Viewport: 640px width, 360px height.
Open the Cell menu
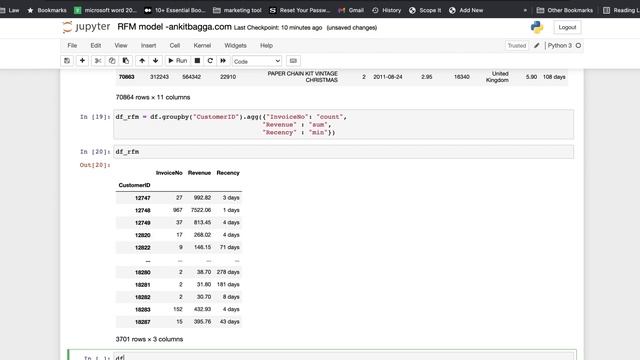[175, 46]
